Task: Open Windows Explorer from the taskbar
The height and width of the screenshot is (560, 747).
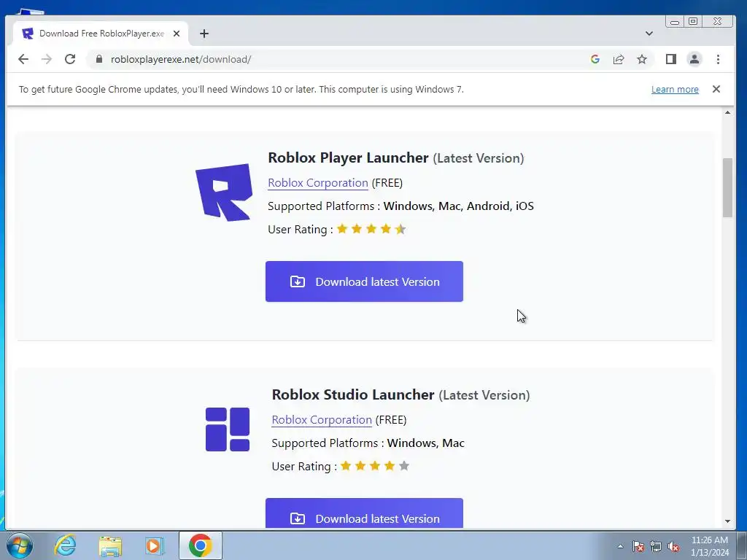Action: click(110, 545)
